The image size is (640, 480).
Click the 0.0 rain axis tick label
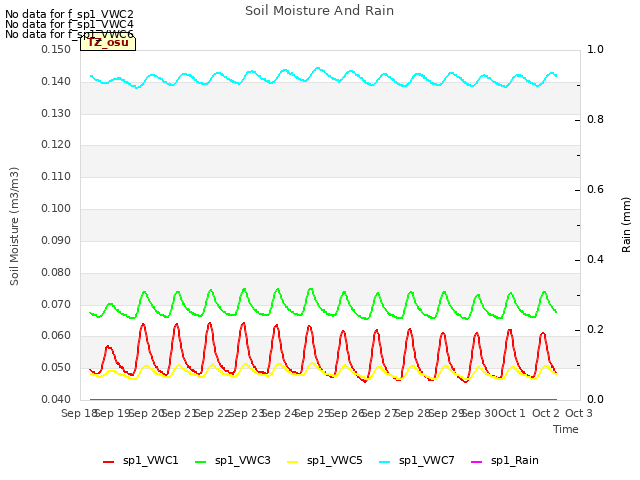point(595,399)
